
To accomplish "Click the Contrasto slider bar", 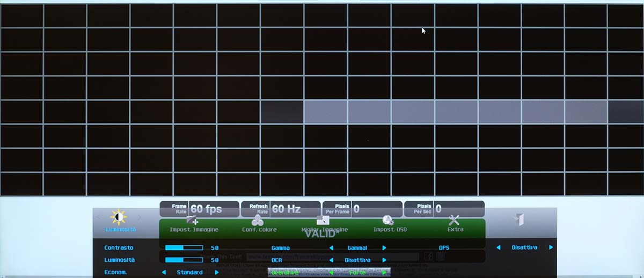I will point(184,248).
